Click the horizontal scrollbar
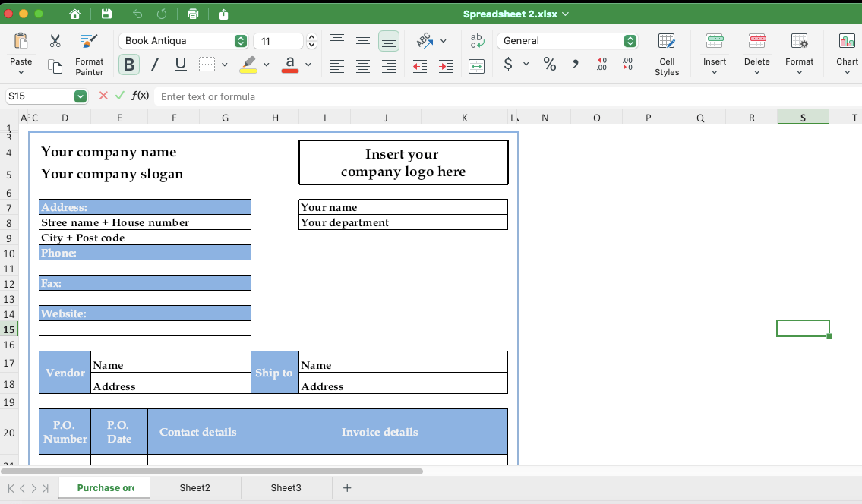This screenshot has width=862, height=504. pos(213,471)
